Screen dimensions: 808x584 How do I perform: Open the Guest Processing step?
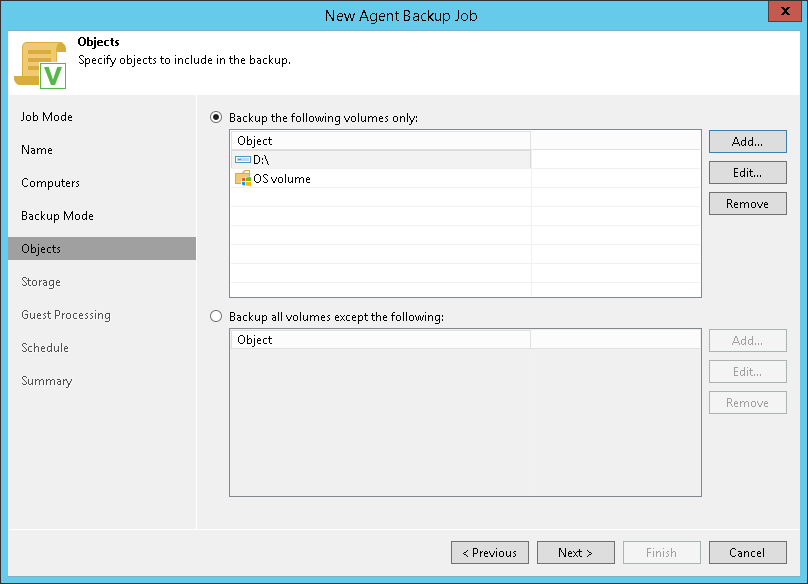coord(66,315)
